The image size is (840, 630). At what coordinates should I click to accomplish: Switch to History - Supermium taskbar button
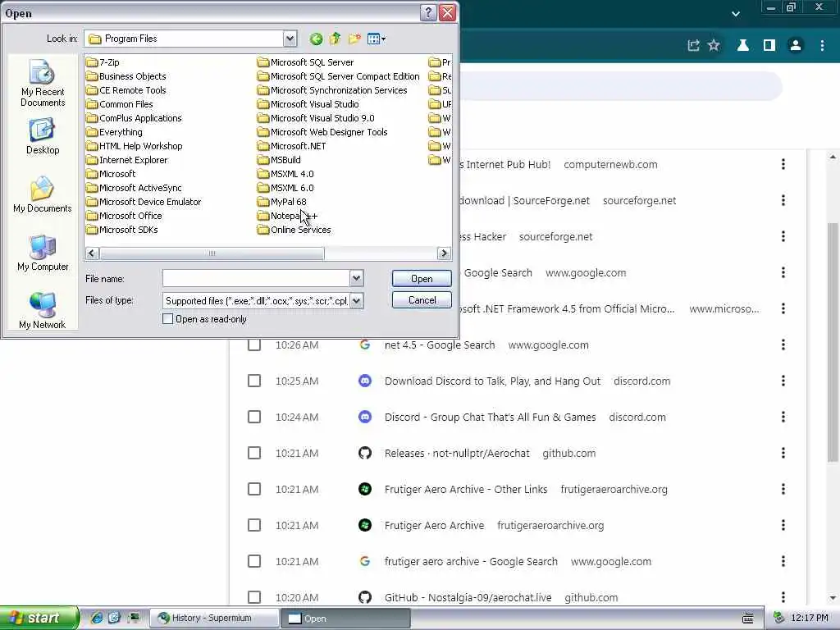(214, 619)
